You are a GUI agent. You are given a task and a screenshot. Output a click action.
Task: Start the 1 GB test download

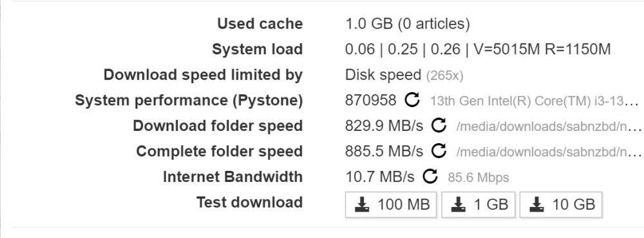point(478,204)
